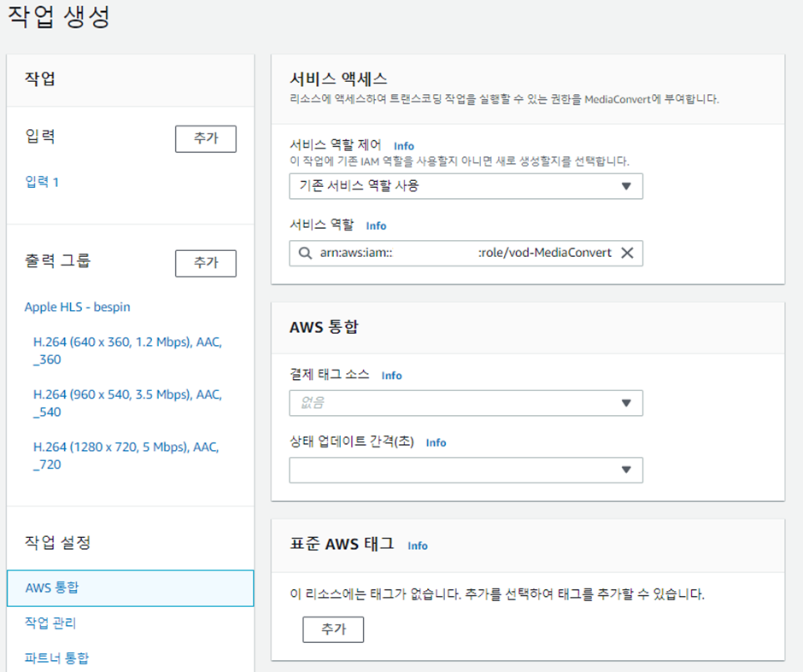Image resolution: width=803 pixels, height=672 pixels.
Task: Clear the service role ARN with X icon
Action: [627, 253]
